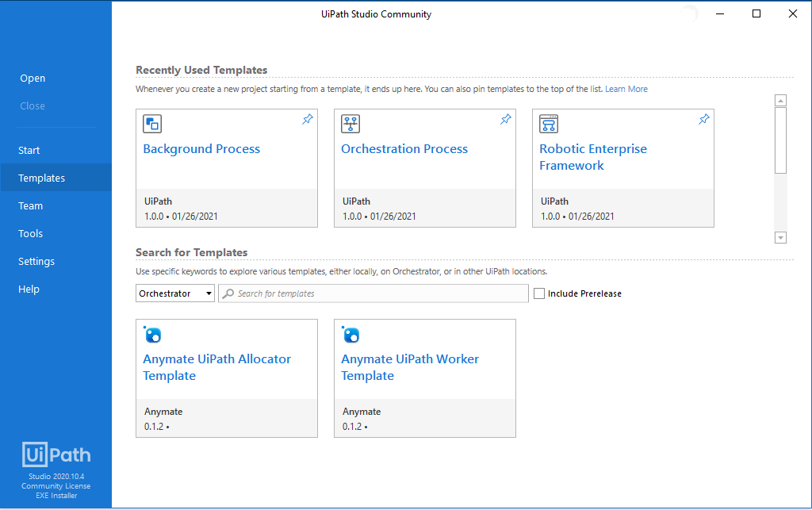Open the Help section

(29, 289)
